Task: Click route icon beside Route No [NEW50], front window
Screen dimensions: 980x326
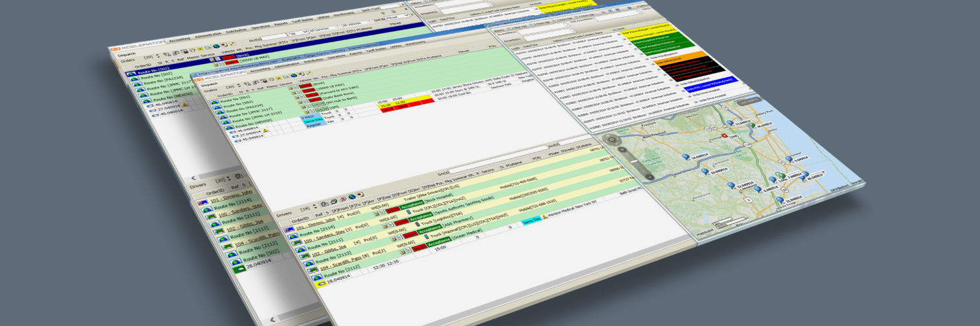Action: [229, 127]
